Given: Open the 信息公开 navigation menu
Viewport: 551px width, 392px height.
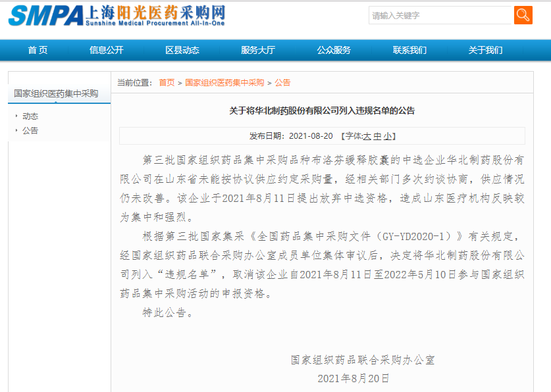Looking at the screenshot, I should [x=107, y=50].
